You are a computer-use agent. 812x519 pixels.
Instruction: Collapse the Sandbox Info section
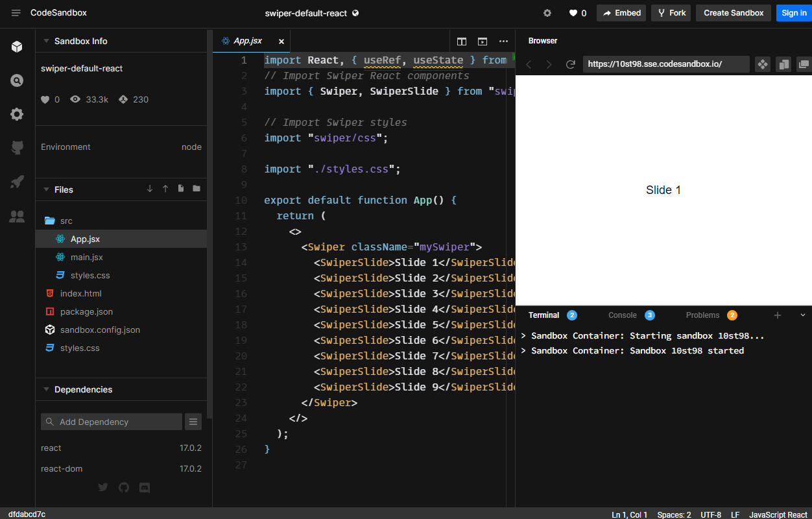(46, 41)
